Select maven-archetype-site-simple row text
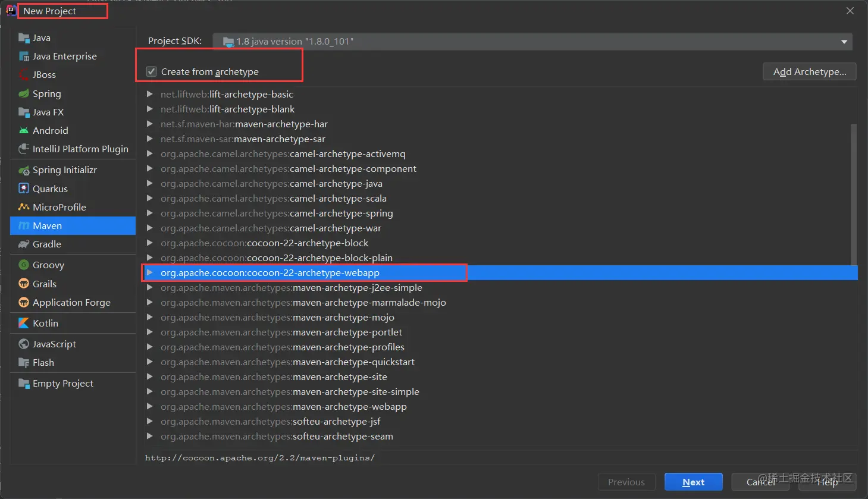This screenshot has width=868, height=499. point(290,391)
